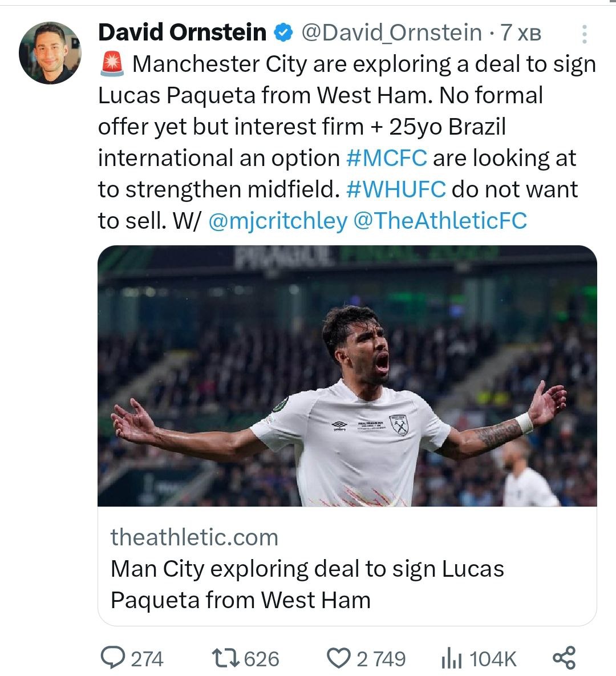Click the blue verified badge
The image size is (616, 676).
283,33
